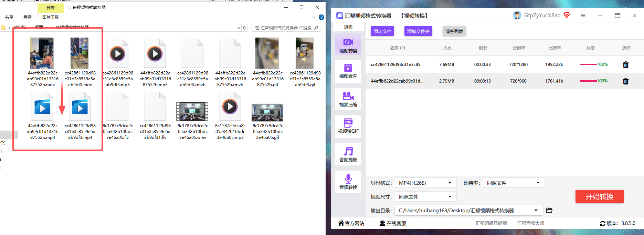Screen dimensions: 644x235
Task: Open the 视频合并 video merge tool
Action: tap(348, 71)
